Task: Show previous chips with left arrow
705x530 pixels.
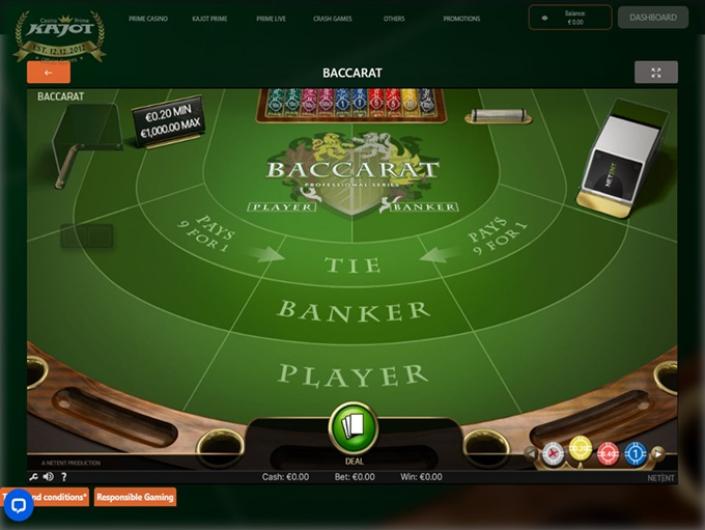Action: pyautogui.click(x=531, y=454)
